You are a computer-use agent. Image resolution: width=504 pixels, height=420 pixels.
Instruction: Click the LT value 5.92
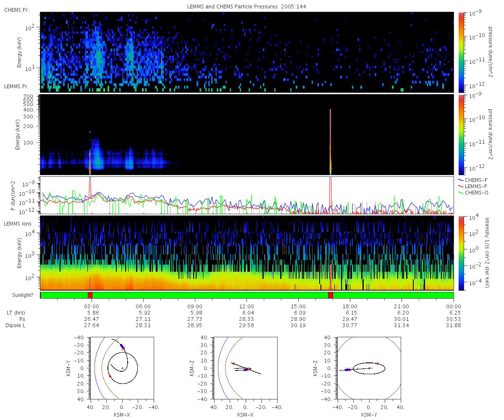coord(144,313)
